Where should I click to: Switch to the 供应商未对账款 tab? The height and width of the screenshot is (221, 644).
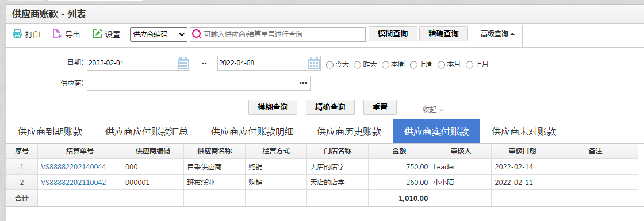click(524, 131)
